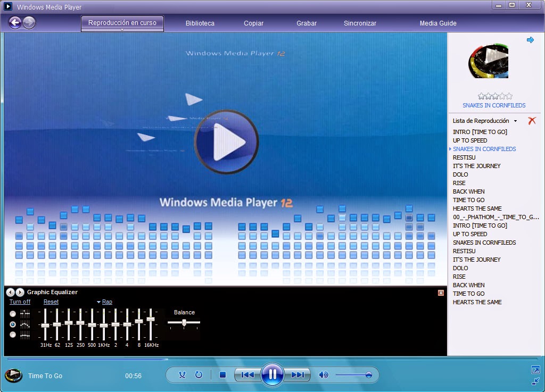Select first RISE playlist item

(x=459, y=183)
